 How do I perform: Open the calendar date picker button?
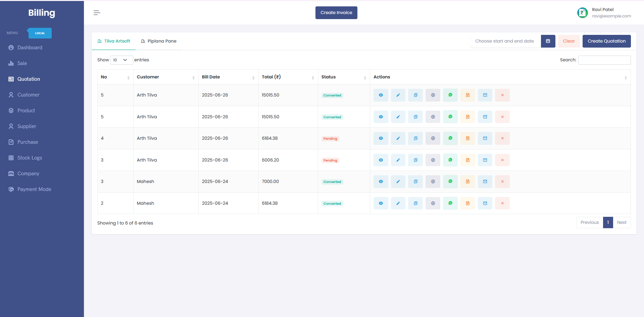point(548,41)
